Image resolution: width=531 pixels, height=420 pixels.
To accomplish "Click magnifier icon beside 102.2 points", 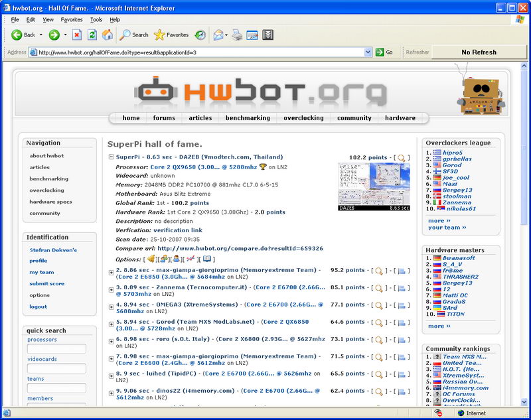I will pos(402,158).
